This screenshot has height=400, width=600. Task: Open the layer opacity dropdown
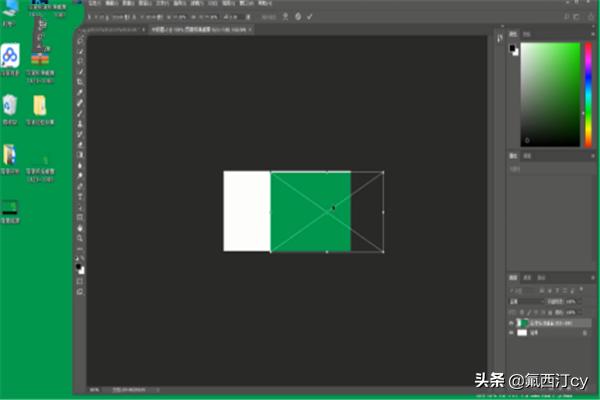point(574,301)
